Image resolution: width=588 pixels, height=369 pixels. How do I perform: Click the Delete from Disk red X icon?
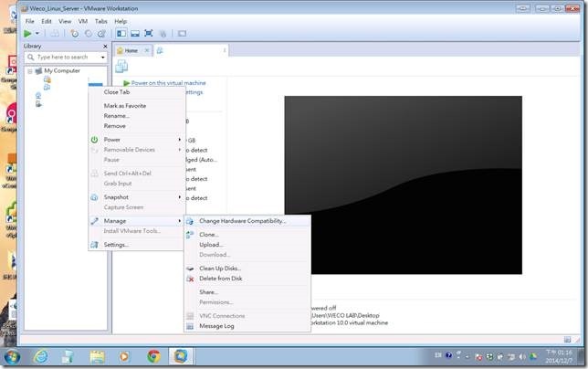190,279
